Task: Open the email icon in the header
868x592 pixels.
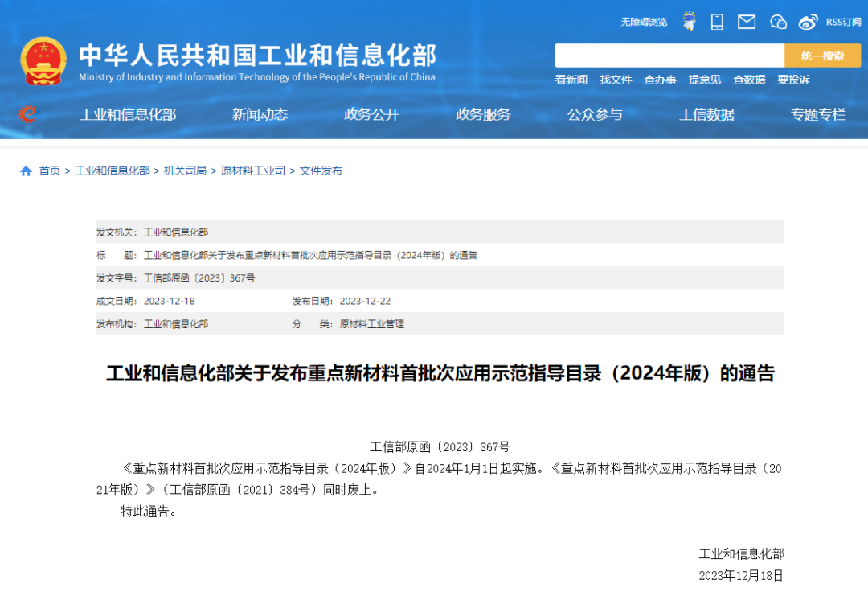Action: (x=747, y=21)
